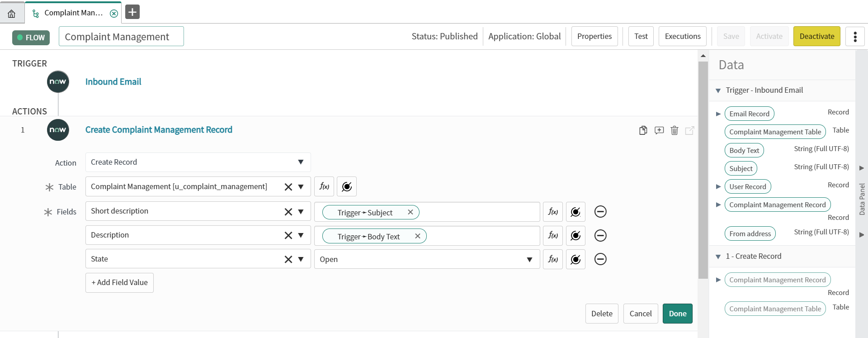The image size is (868, 338).
Task: Open State value dropdown showing Open
Action: [x=427, y=259]
